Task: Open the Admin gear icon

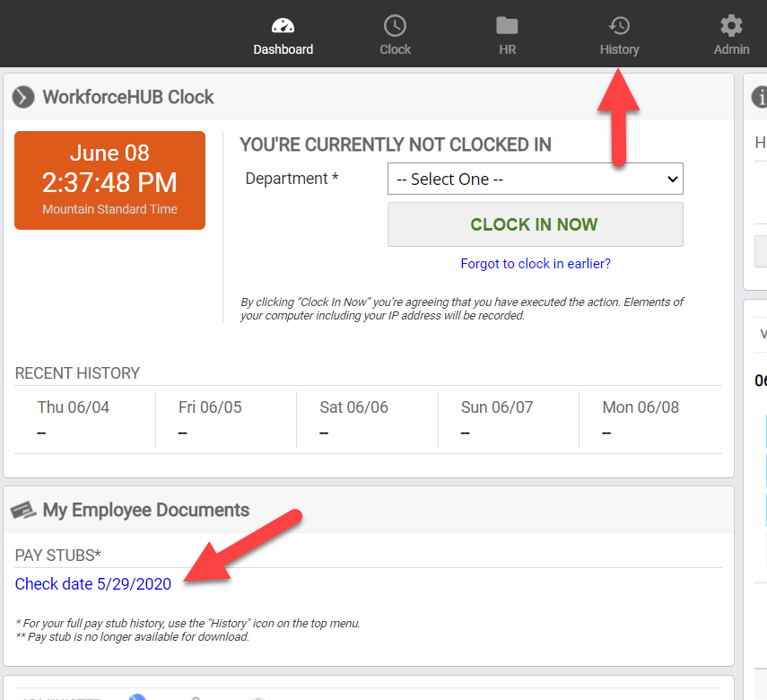Action: [x=731, y=26]
